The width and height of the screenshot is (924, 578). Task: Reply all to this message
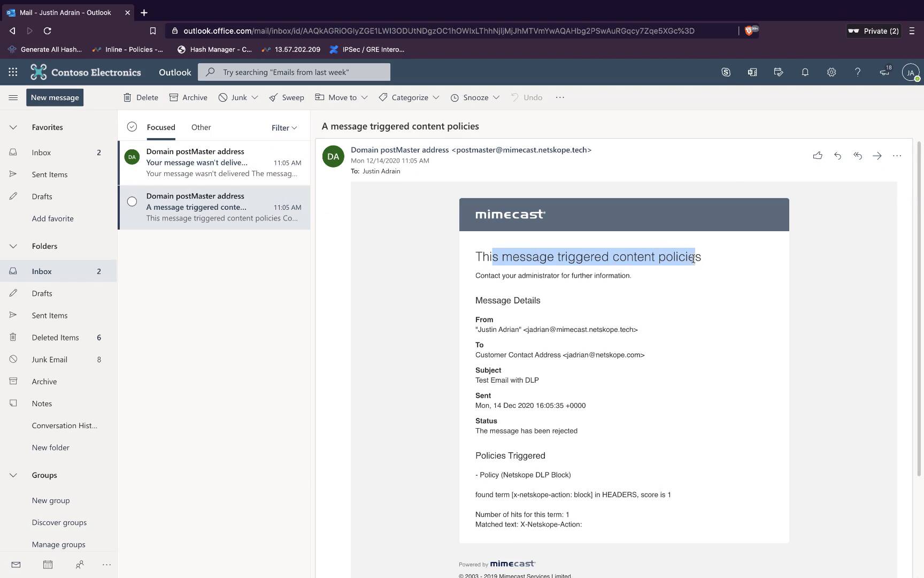[x=857, y=156]
